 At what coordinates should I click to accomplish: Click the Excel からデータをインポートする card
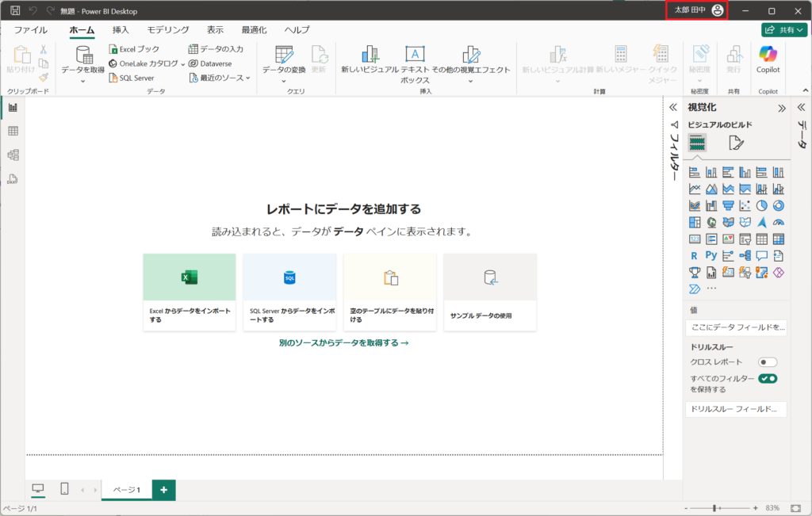coord(190,292)
